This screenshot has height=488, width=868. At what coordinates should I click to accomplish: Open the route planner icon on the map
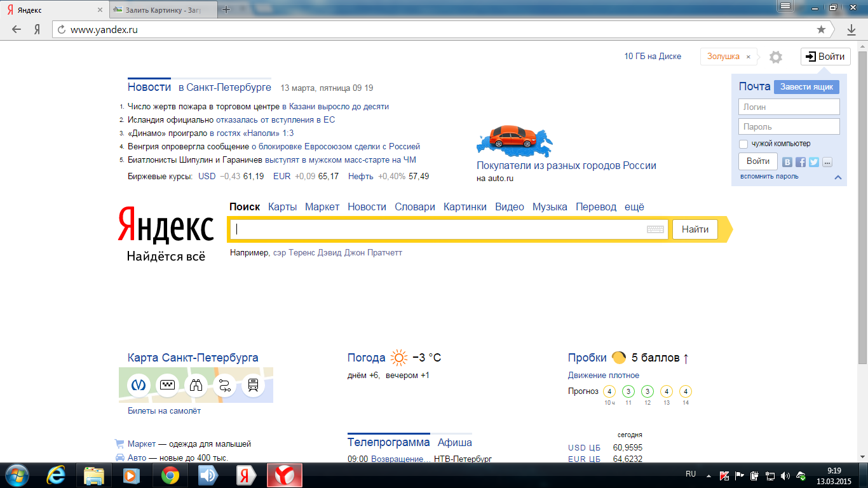224,385
